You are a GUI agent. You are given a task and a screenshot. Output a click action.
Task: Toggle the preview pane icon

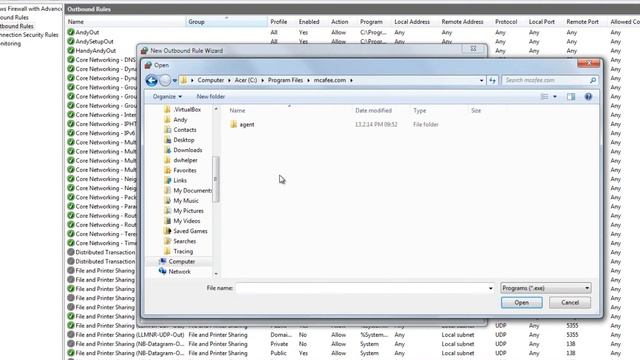click(x=571, y=97)
